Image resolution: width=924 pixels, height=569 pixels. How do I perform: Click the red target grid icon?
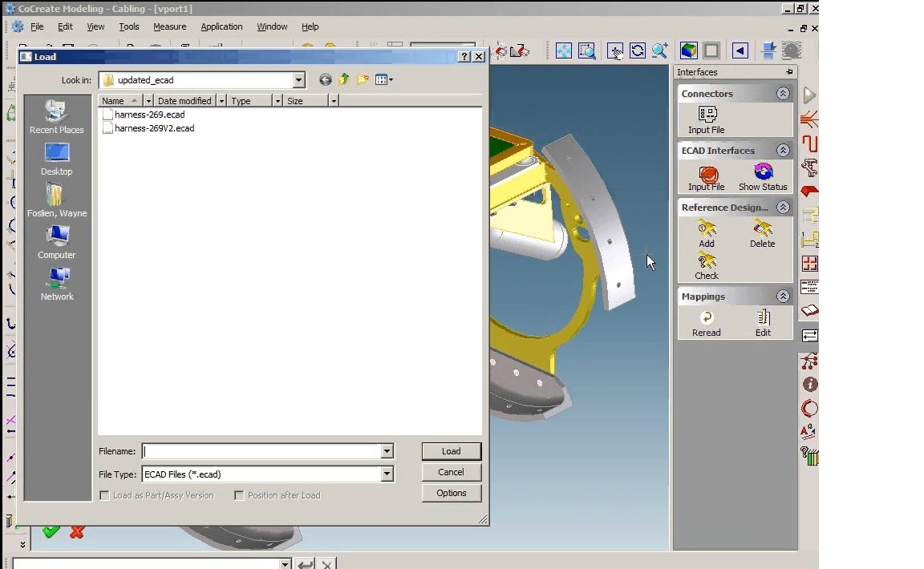[809, 264]
